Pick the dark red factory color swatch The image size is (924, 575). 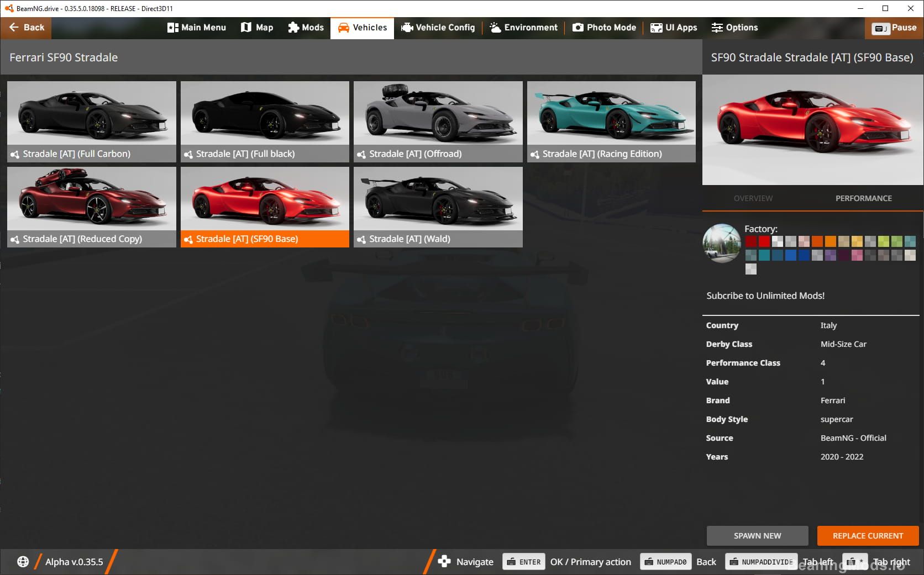750,241
